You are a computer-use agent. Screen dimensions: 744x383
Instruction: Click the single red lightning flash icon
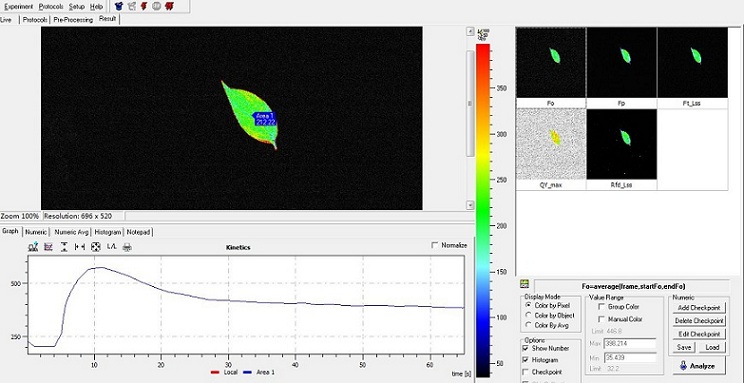[x=144, y=6]
